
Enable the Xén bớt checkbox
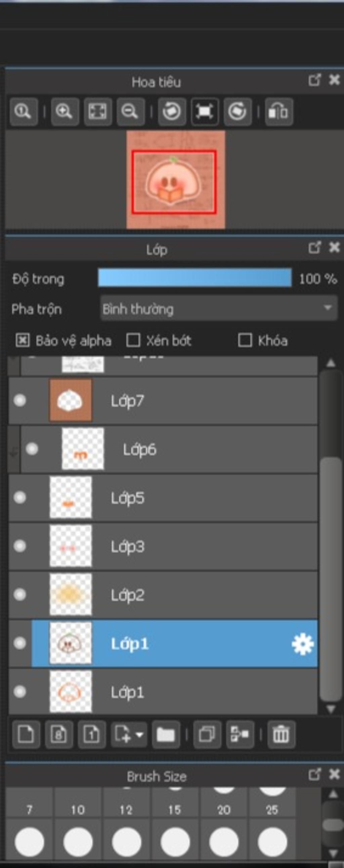click(x=133, y=340)
